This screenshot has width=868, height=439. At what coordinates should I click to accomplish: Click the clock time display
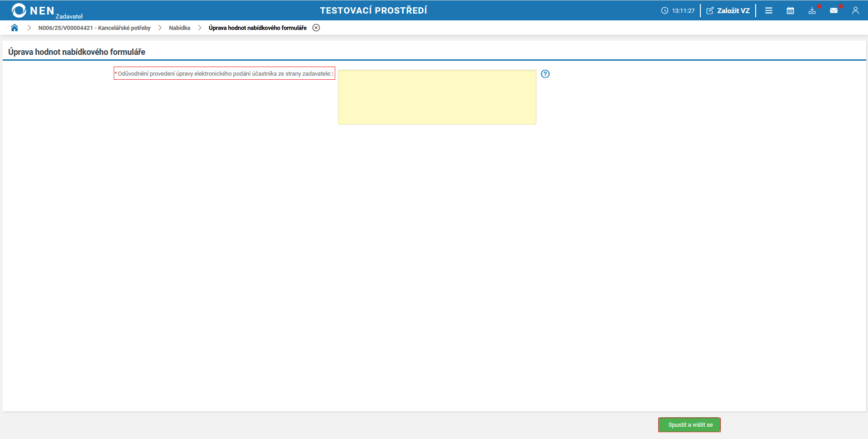click(x=678, y=10)
